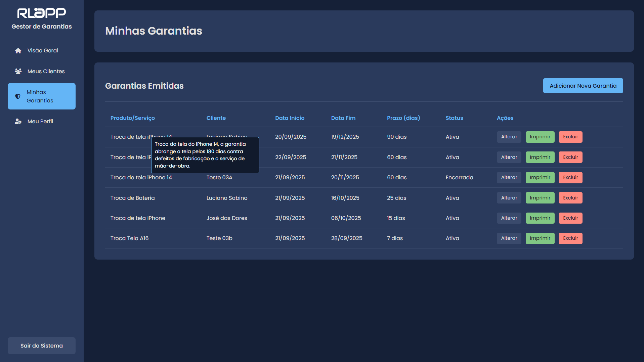Open the Visão Geral menu item
The image size is (644, 362).
42,51
